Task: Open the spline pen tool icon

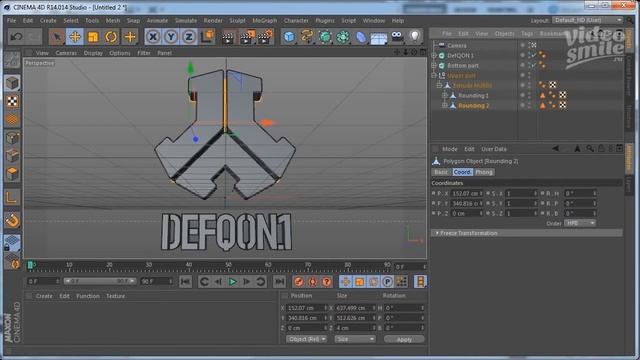Action: 307,36
